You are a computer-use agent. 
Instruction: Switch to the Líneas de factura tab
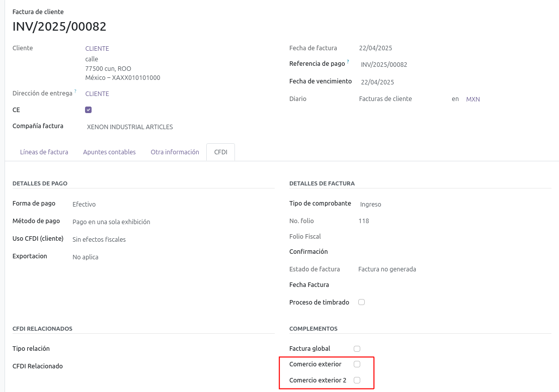[44, 152]
